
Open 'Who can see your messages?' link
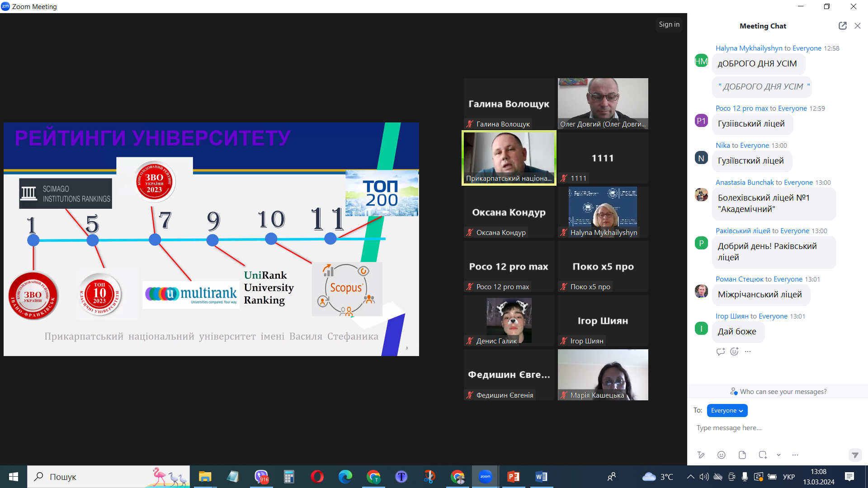click(x=783, y=392)
